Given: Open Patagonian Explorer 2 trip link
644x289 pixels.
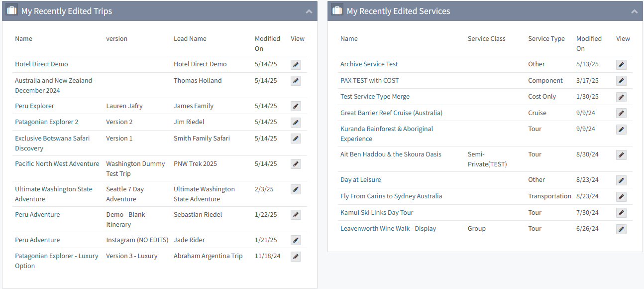Looking at the screenshot, I should pyautogui.click(x=47, y=122).
